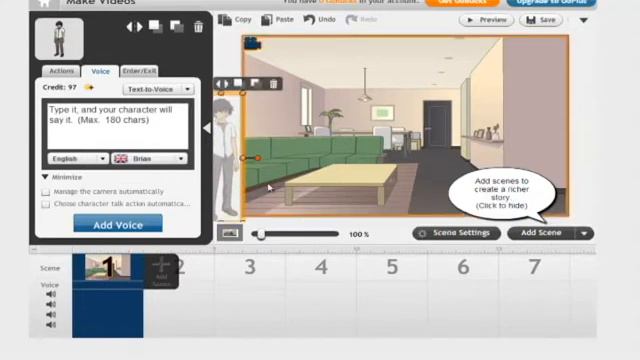Collapse the Minimize disclosure triangle
This screenshot has height=360, width=640.
45,177
